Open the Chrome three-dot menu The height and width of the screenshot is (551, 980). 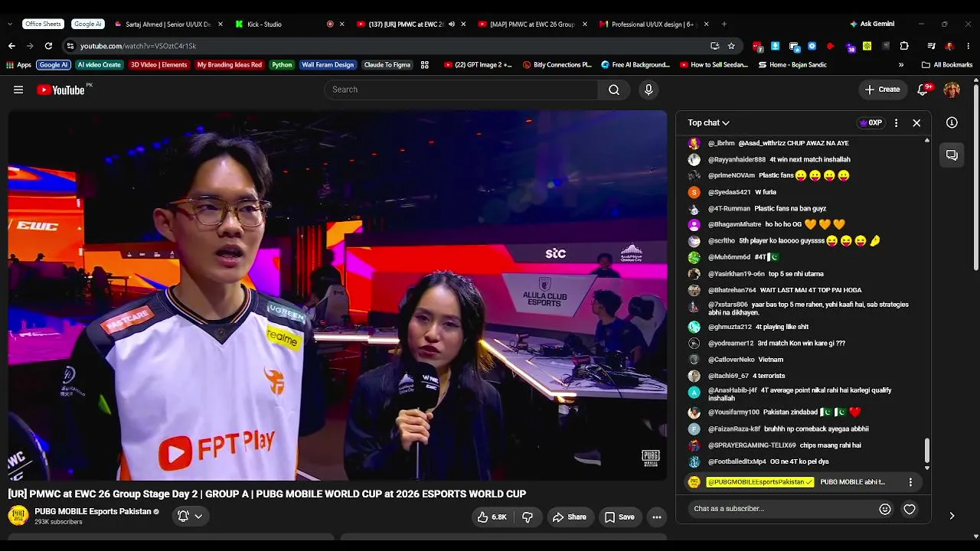968,46
